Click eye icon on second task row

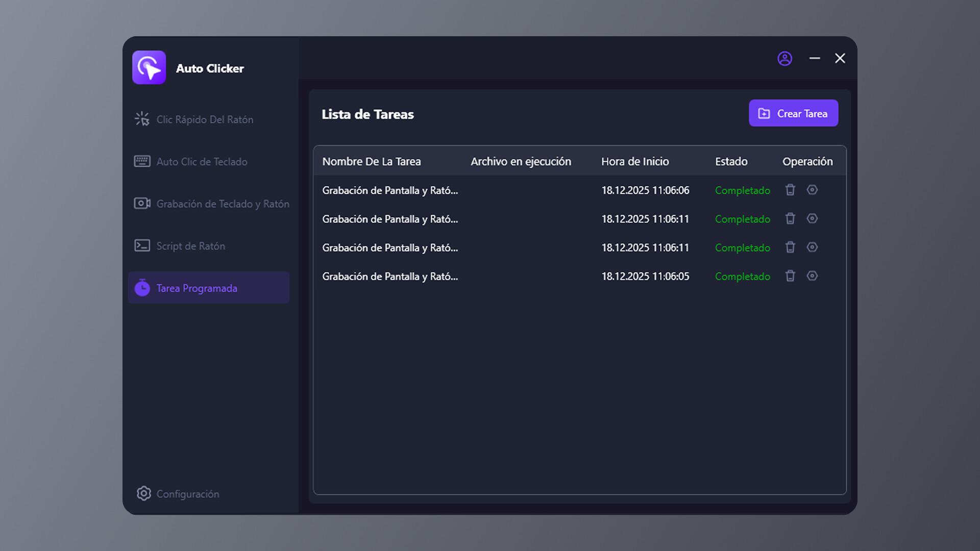point(812,218)
